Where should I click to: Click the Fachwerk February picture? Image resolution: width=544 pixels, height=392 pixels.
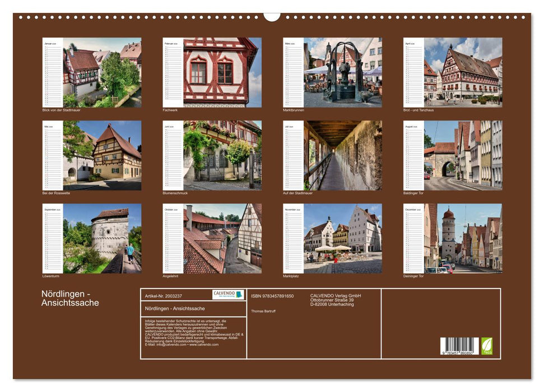click(x=224, y=72)
